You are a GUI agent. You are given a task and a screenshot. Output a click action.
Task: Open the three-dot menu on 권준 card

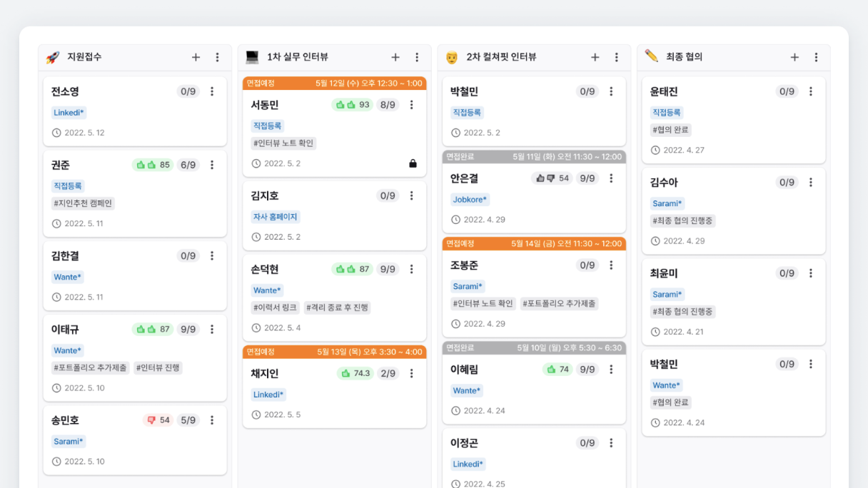[x=212, y=165]
